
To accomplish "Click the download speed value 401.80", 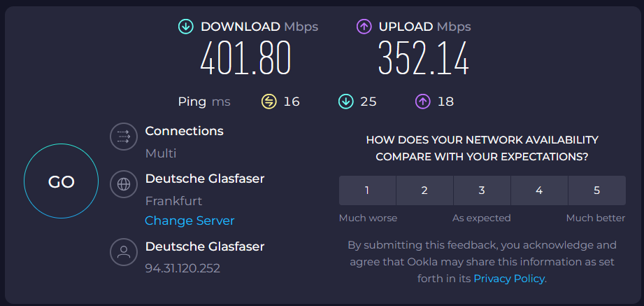I will coord(245,58).
